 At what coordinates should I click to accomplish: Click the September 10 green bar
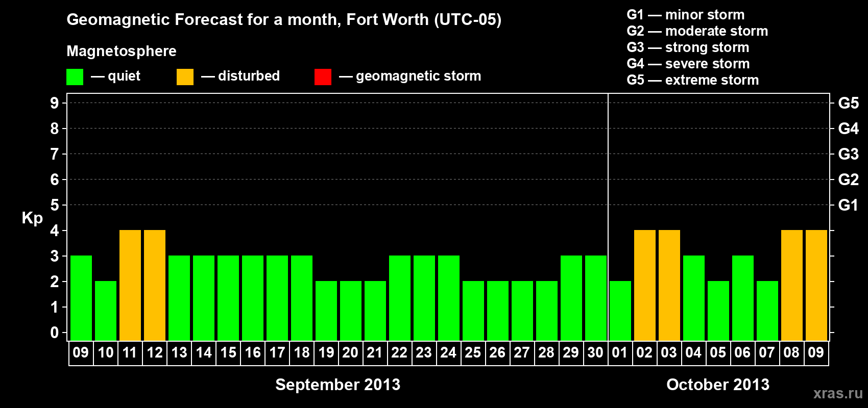[106, 311]
